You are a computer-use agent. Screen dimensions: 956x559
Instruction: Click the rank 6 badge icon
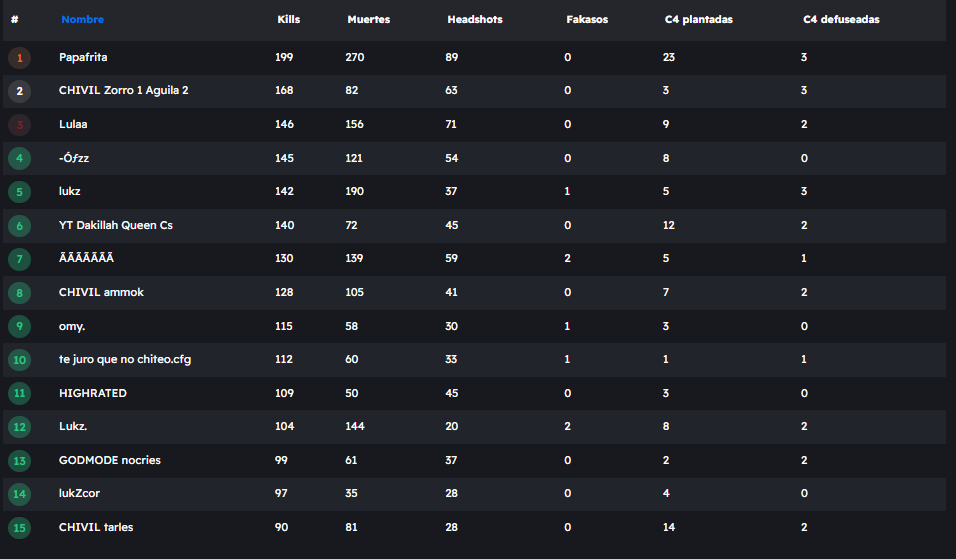tap(19, 226)
